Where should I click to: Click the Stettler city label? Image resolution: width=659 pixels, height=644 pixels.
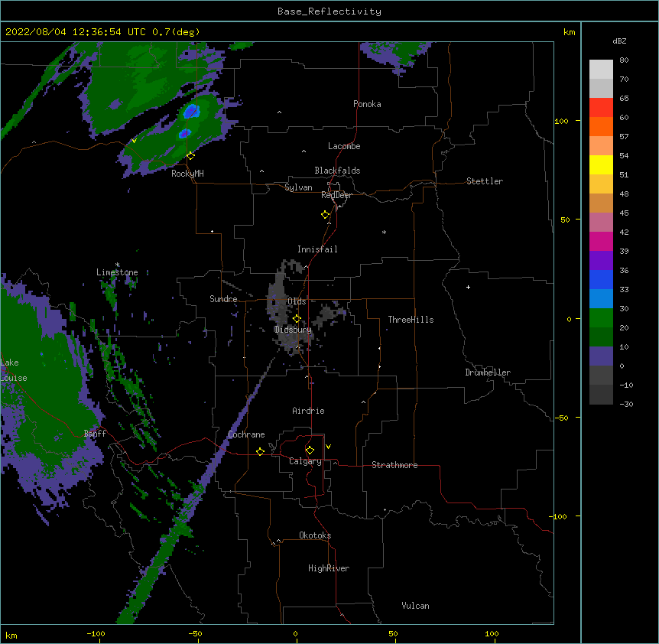485,181
